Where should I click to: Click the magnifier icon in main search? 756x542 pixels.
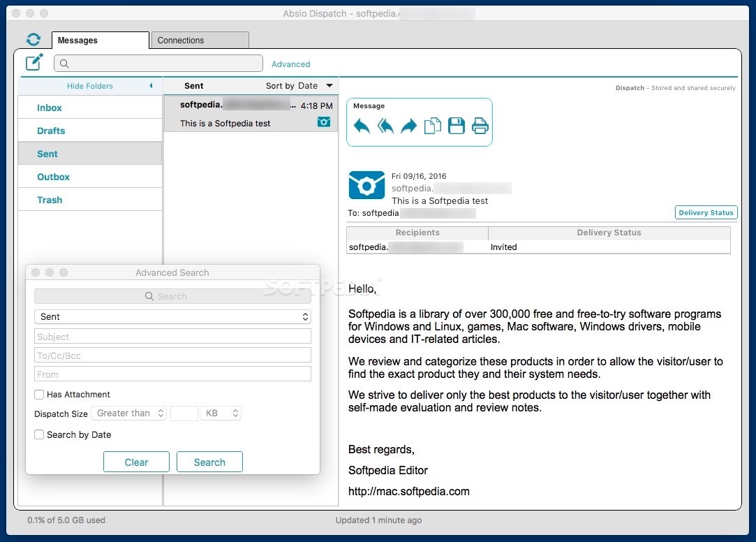[64, 63]
